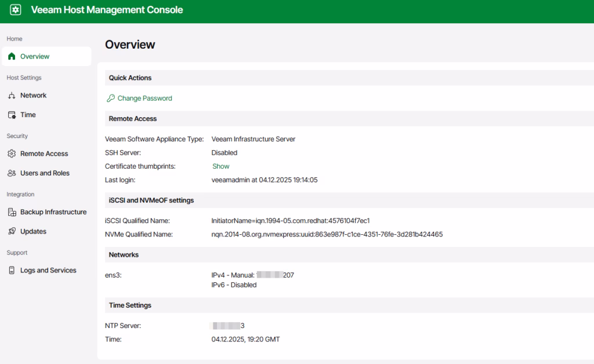Click the NVMe Qualified Name value
Image resolution: width=594 pixels, height=364 pixels.
coord(327,234)
